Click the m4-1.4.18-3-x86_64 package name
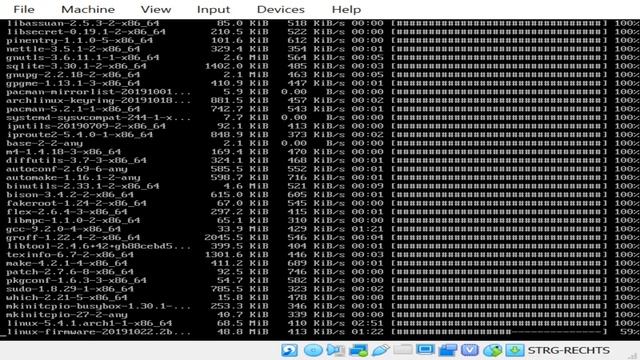The height and width of the screenshot is (360, 640). (x=63, y=152)
